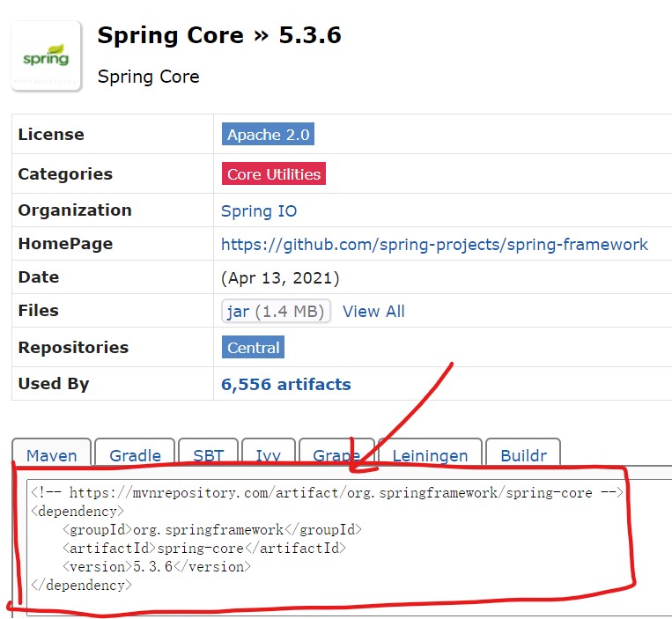Click the groupId org.springframework line
Image resolution: width=672 pixels, height=619 pixels.
coord(212,530)
